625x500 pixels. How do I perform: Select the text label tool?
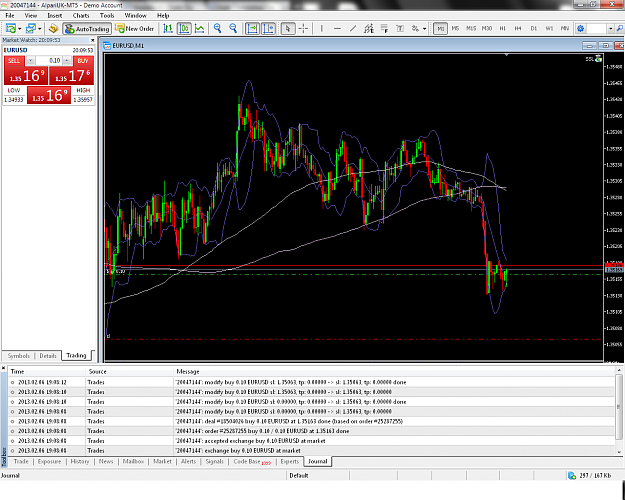(400, 29)
